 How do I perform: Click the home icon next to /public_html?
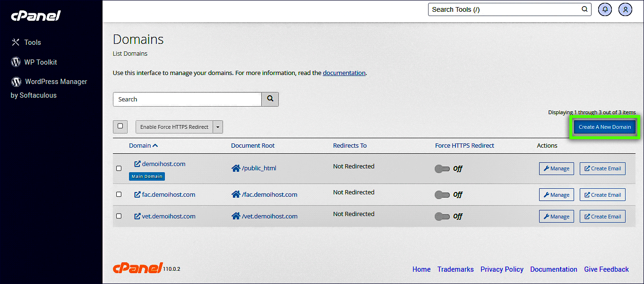pos(236,168)
